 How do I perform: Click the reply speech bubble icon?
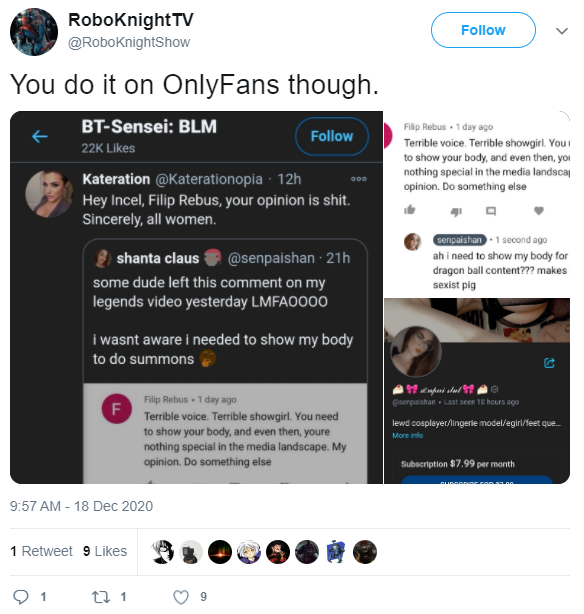[21, 597]
